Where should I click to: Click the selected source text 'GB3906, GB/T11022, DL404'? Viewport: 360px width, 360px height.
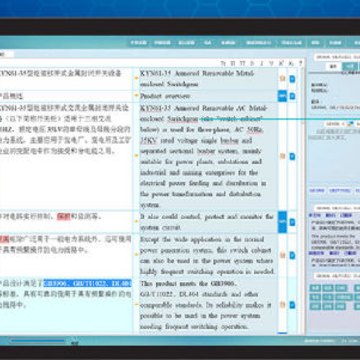click(88, 284)
